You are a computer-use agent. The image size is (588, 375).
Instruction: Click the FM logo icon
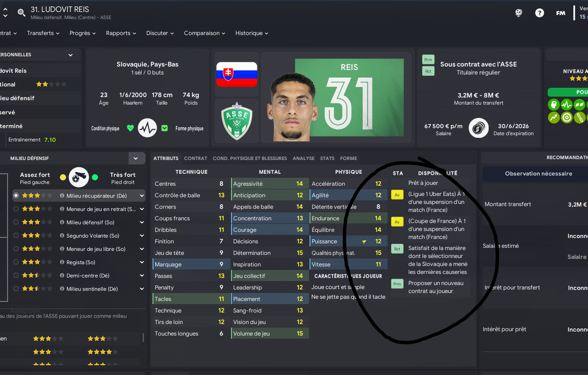pyautogui.click(x=561, y=13)
